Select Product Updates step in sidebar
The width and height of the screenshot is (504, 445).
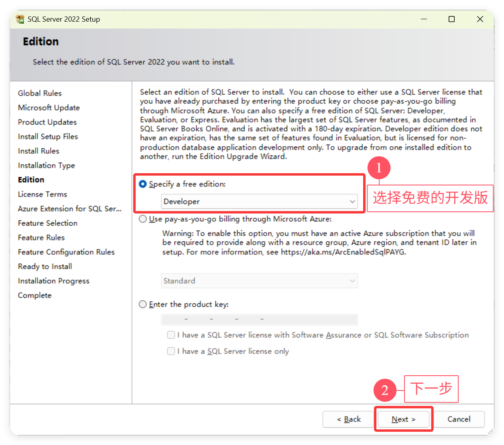pos(47,122)
